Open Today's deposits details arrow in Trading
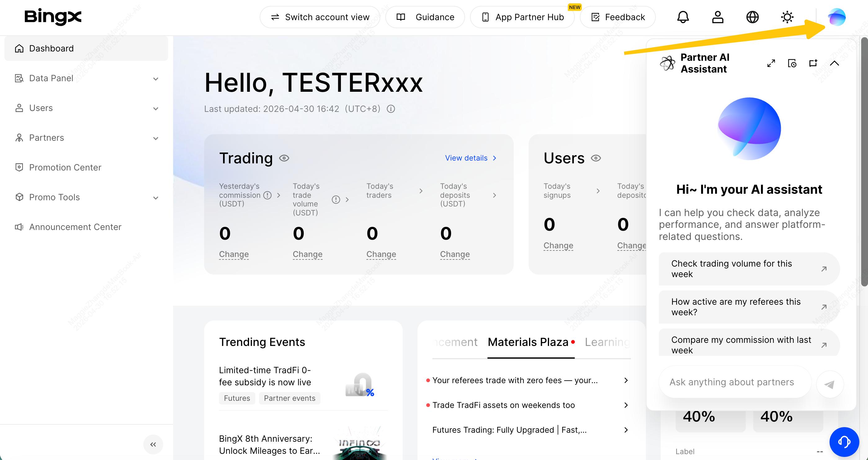 coord(494,195)
